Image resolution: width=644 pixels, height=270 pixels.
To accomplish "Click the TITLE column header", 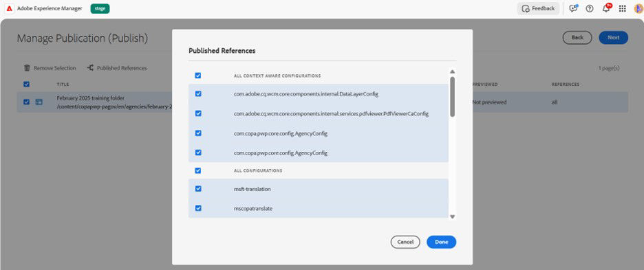I will tap(63, 84).
